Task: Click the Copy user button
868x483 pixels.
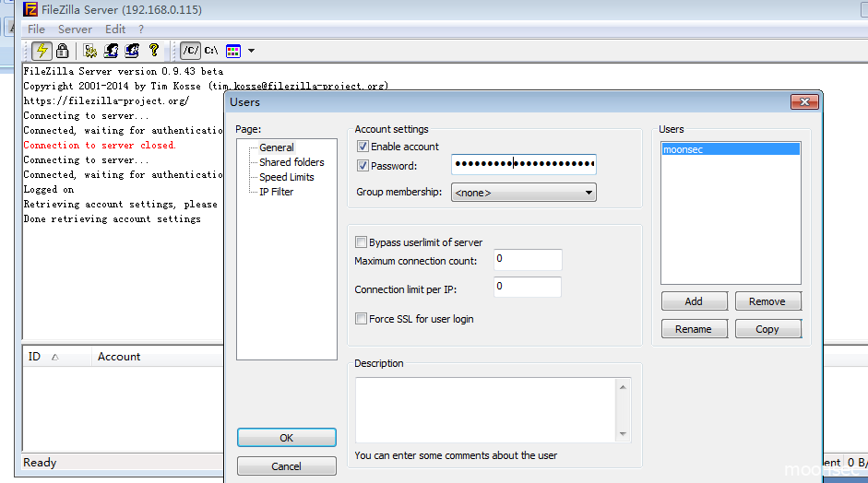Action: point(767,329)
